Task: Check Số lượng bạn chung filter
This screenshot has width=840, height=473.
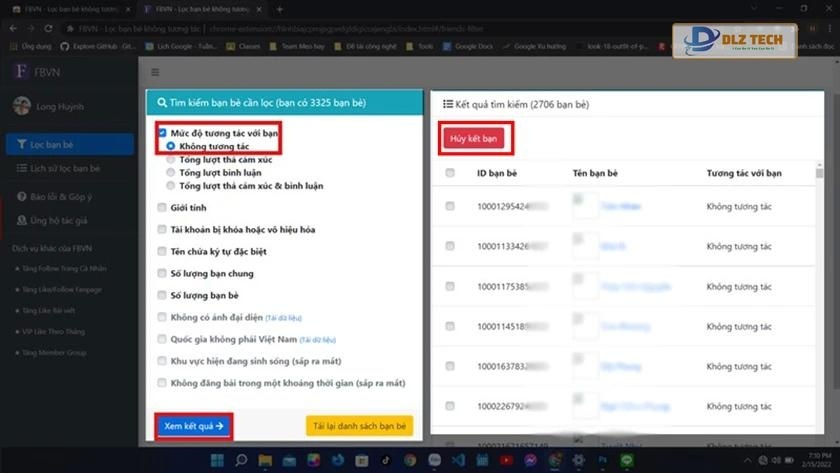Action: [163, 273]
